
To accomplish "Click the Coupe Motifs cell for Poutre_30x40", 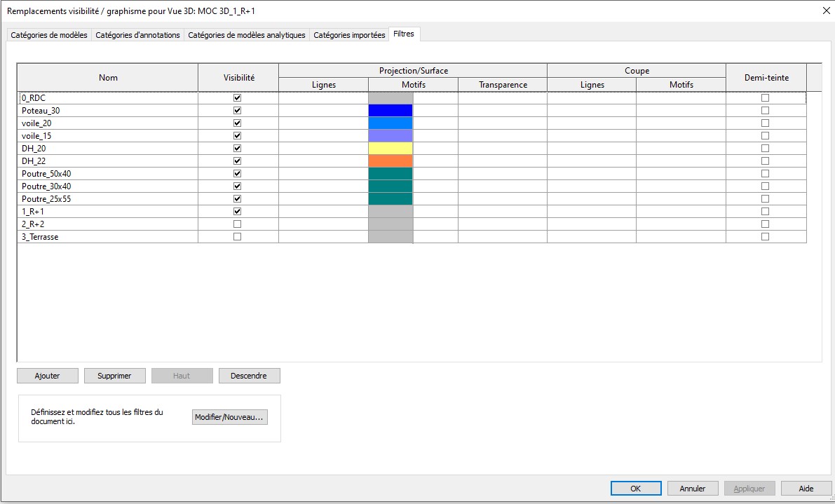I will 681,186.
